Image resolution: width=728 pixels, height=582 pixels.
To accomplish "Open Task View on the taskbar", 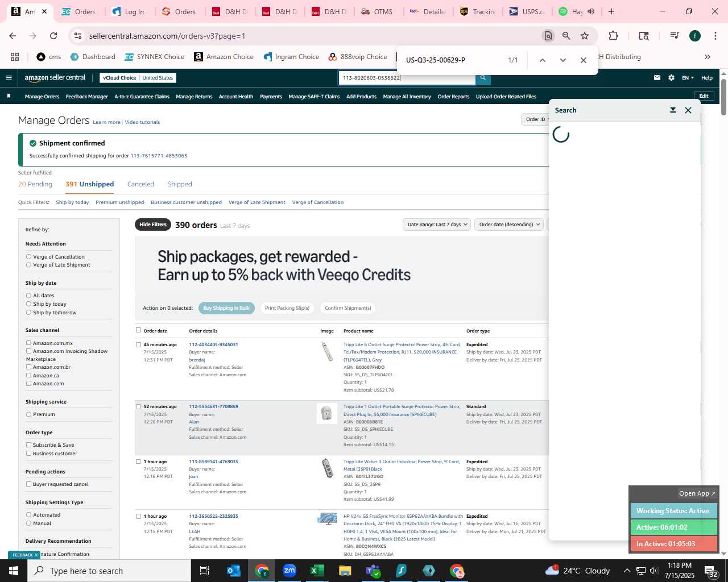I will pos(205,571).
